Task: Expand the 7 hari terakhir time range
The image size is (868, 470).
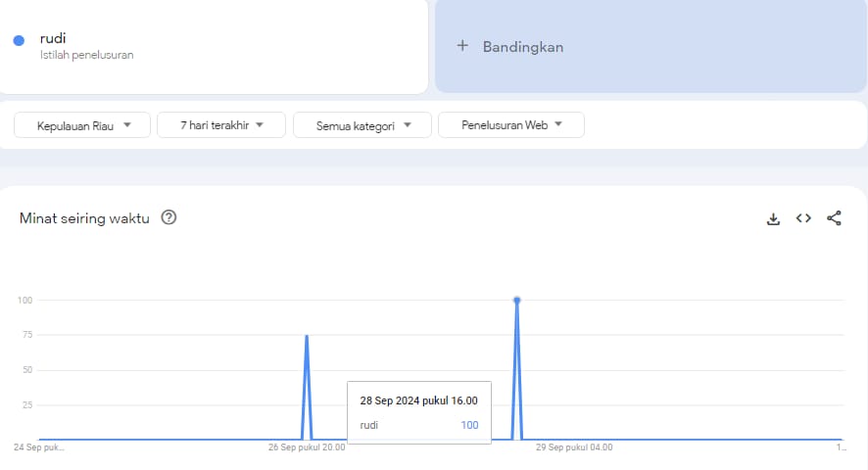Action: [221, 125]
